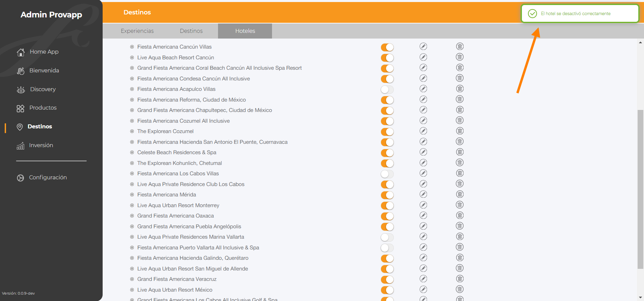Open Configuración settings

[48, 177]
